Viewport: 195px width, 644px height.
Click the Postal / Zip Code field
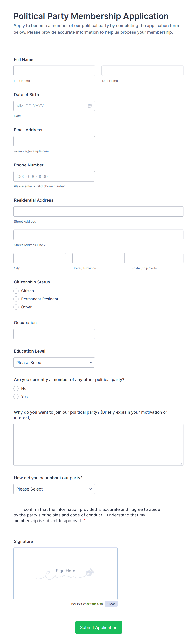point(157,258)
